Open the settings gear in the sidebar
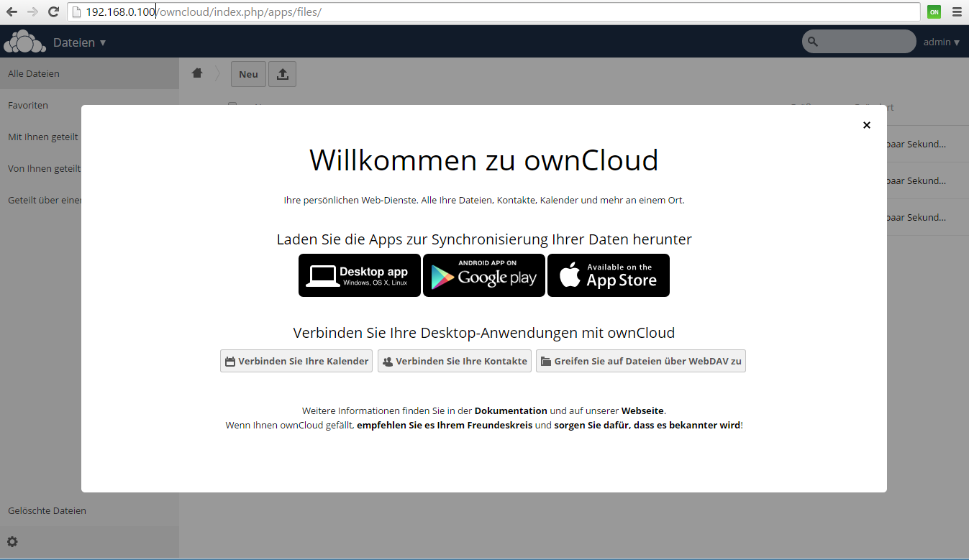 point(12,542)
